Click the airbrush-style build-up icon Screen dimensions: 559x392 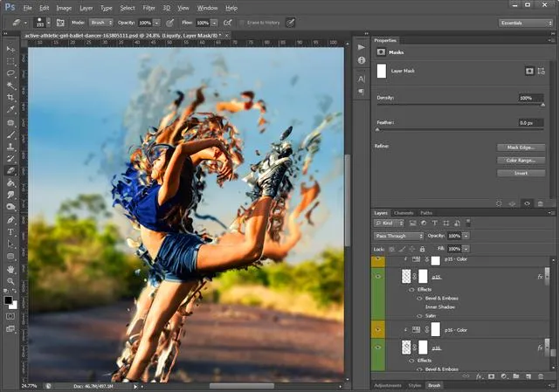(x=227, y=23)
